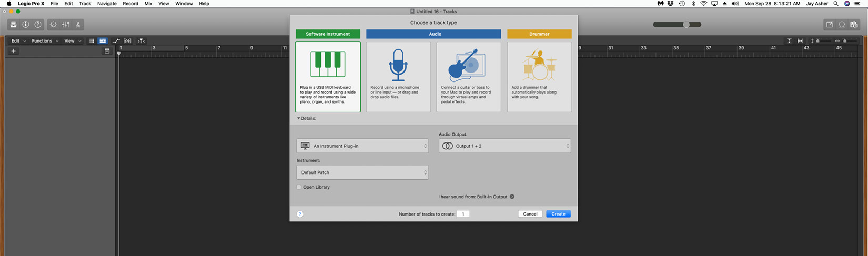
Task: Show Quick Help question mark button
Action: pos(38,24)
